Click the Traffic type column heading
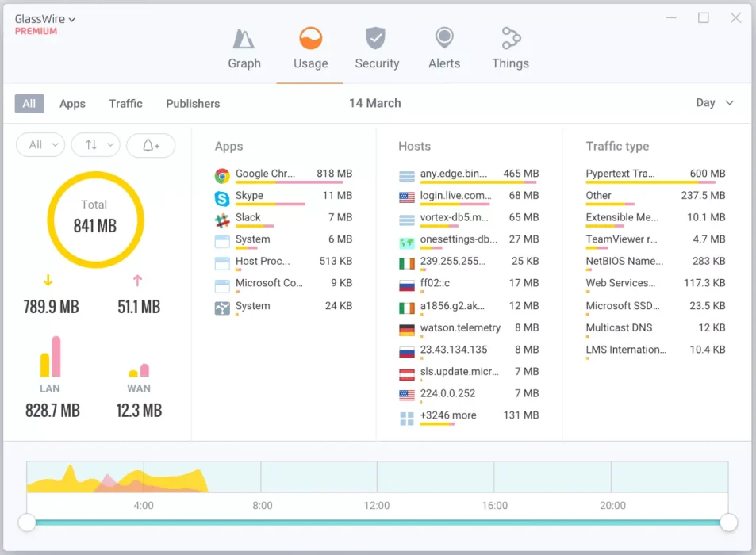 [x=618, y=146]
